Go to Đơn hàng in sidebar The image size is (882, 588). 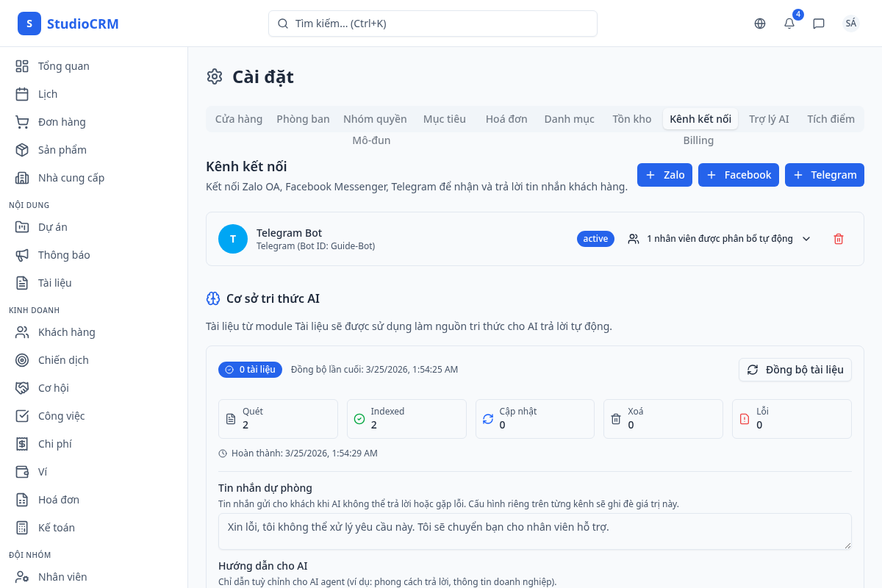tap(62, 122)
